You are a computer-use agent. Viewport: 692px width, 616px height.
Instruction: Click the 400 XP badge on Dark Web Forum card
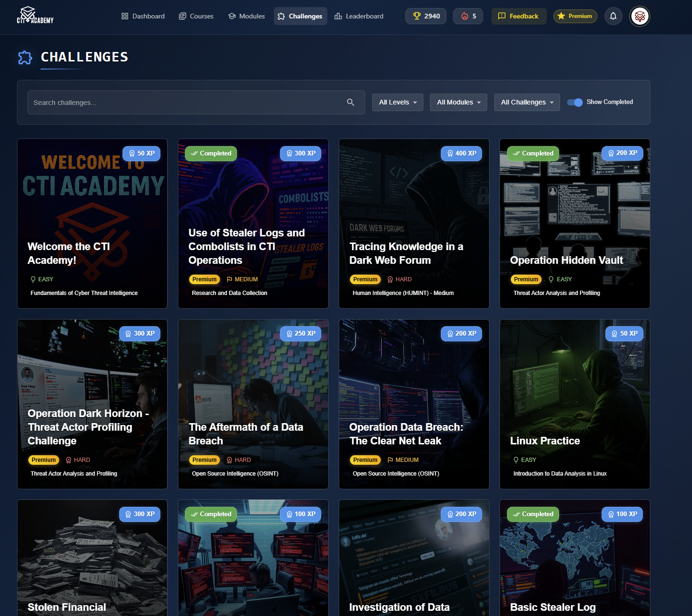(462, 153)
